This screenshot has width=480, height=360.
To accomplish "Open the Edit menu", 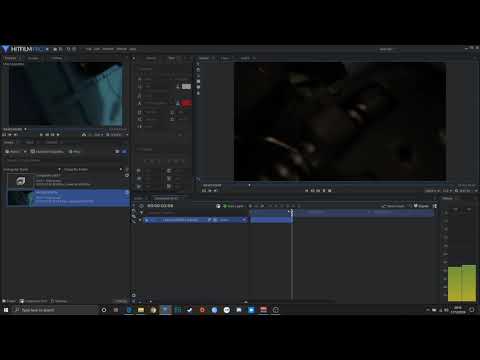I will (97, 49).
